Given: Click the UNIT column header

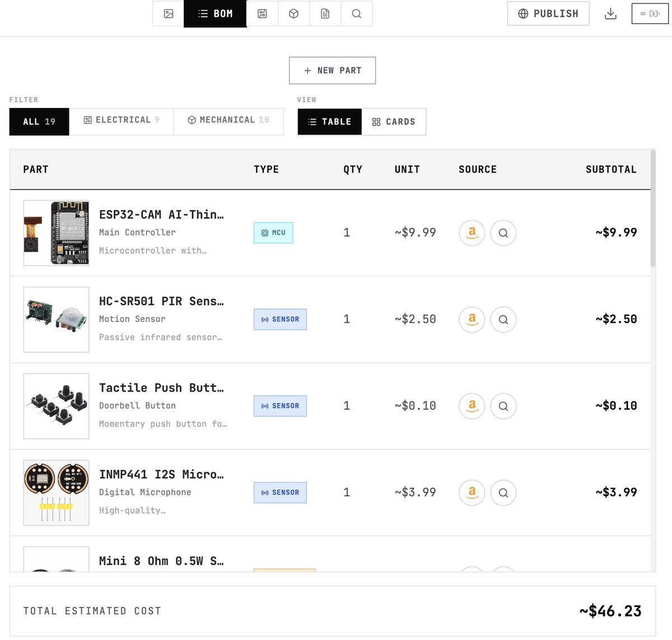Looking at the screenshot, I should point(407,170).
